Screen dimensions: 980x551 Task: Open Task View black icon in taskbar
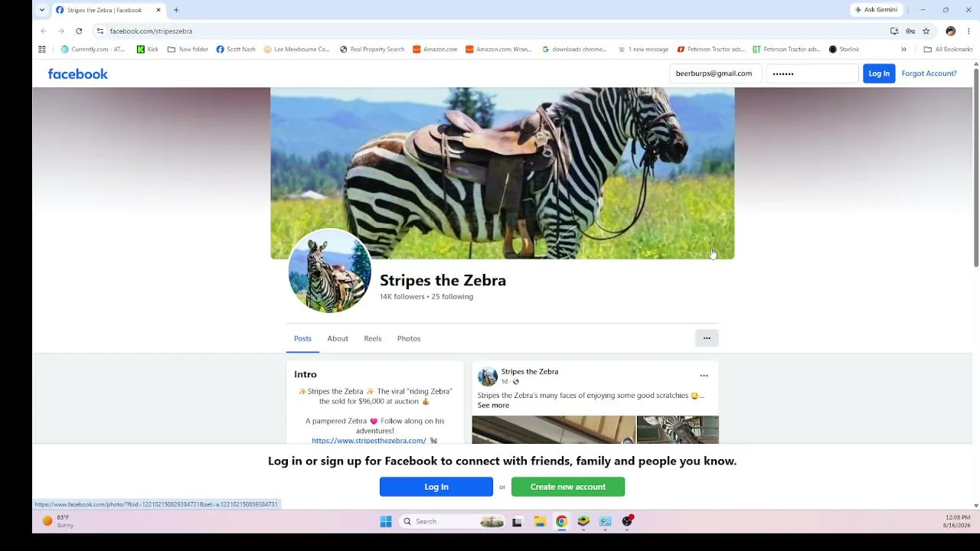[517, 522]
